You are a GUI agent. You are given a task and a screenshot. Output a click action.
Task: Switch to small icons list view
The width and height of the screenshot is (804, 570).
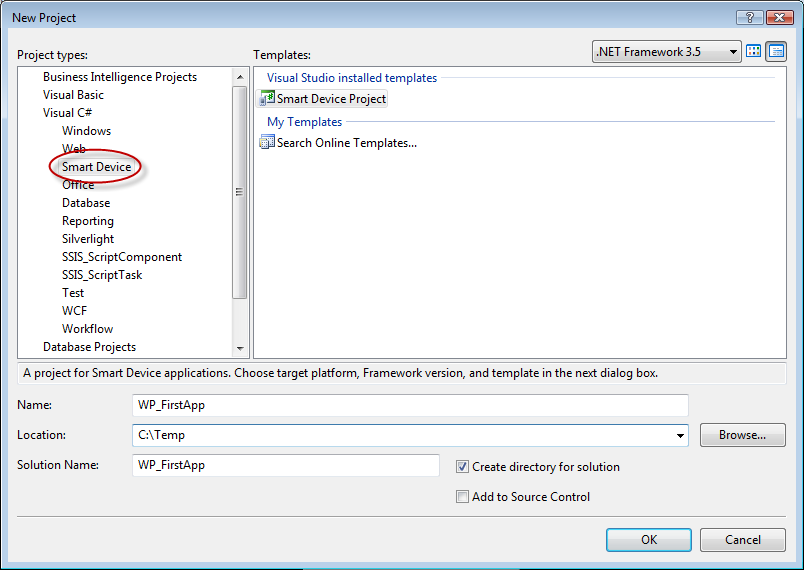776,51
